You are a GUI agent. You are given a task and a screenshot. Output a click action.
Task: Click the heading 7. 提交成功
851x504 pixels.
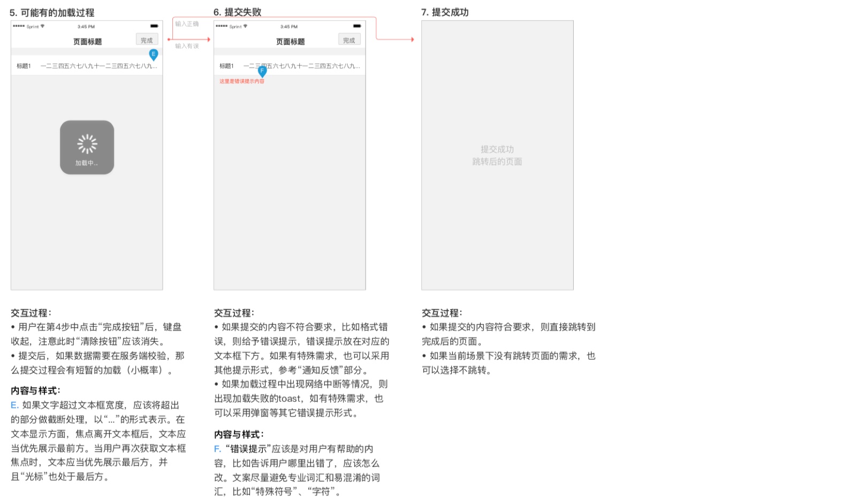445,12
